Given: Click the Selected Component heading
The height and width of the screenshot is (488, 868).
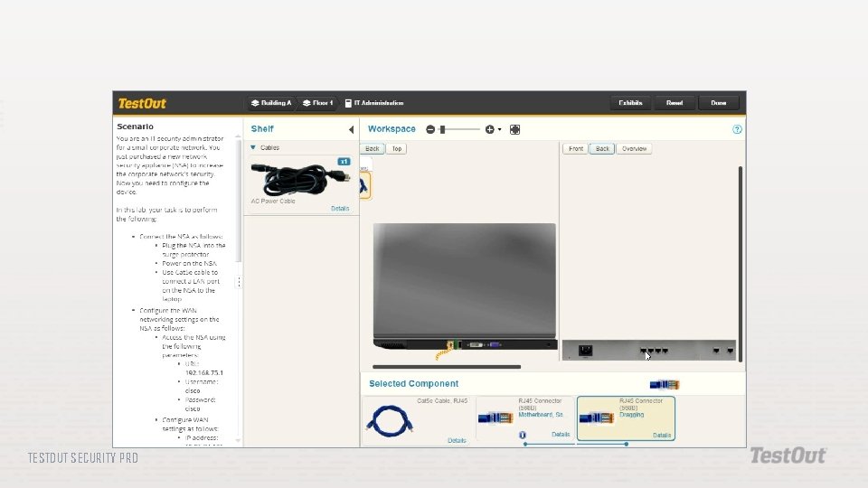Looking at the screenshot, I should point(413,383).
